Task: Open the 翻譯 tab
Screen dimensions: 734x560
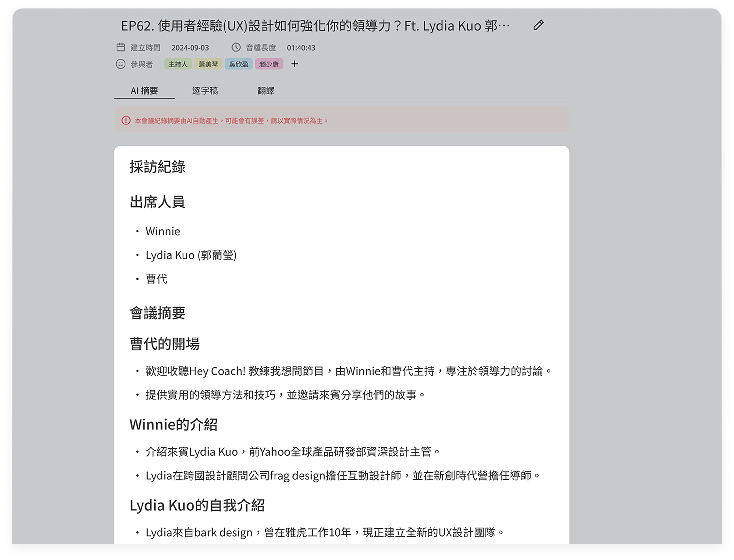Action: pos(266,90)
